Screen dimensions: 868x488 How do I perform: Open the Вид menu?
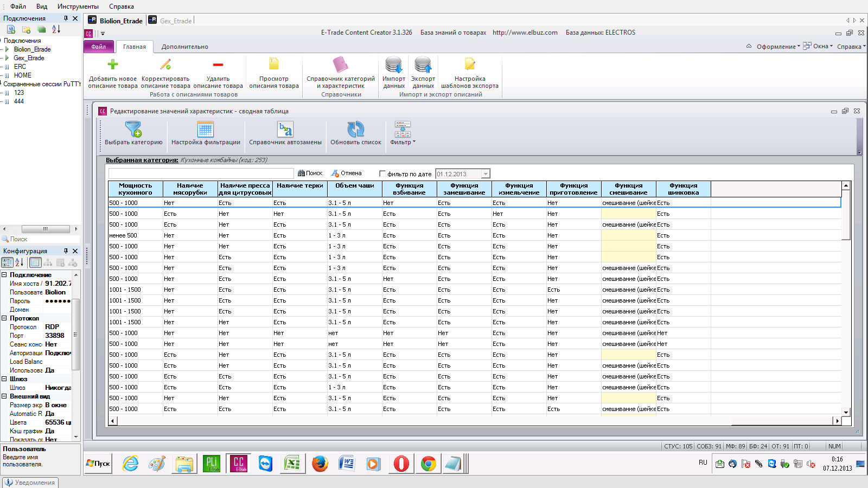point(42,7)
